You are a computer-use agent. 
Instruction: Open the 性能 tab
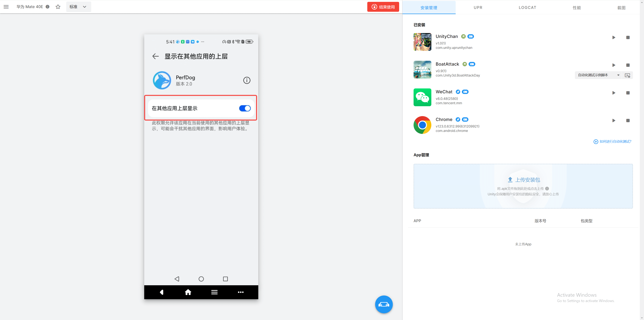click(577, 8)
